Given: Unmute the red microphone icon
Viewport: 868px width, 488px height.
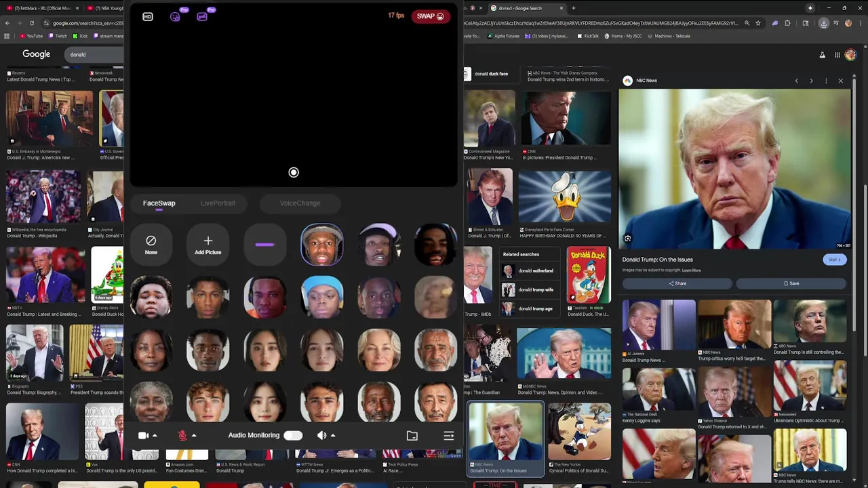Looking at the screenshot, I should (x=182, y=436).
